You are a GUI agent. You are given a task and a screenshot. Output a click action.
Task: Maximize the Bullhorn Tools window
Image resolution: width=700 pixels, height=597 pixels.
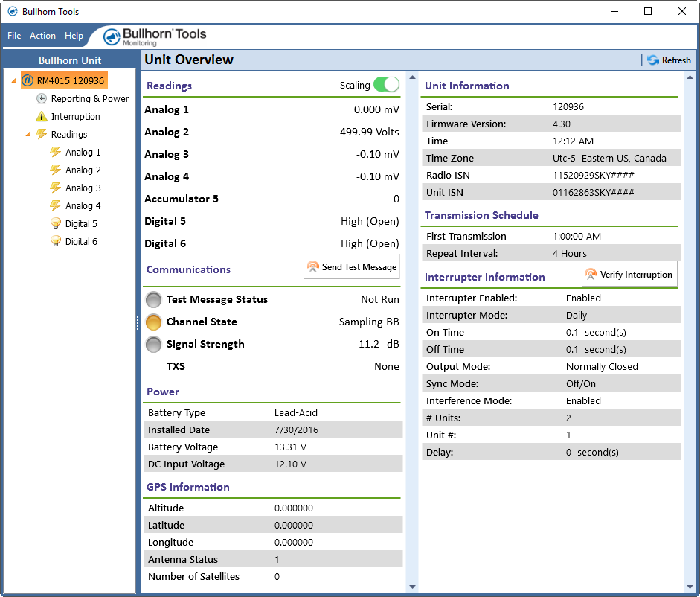click(648, 12)
